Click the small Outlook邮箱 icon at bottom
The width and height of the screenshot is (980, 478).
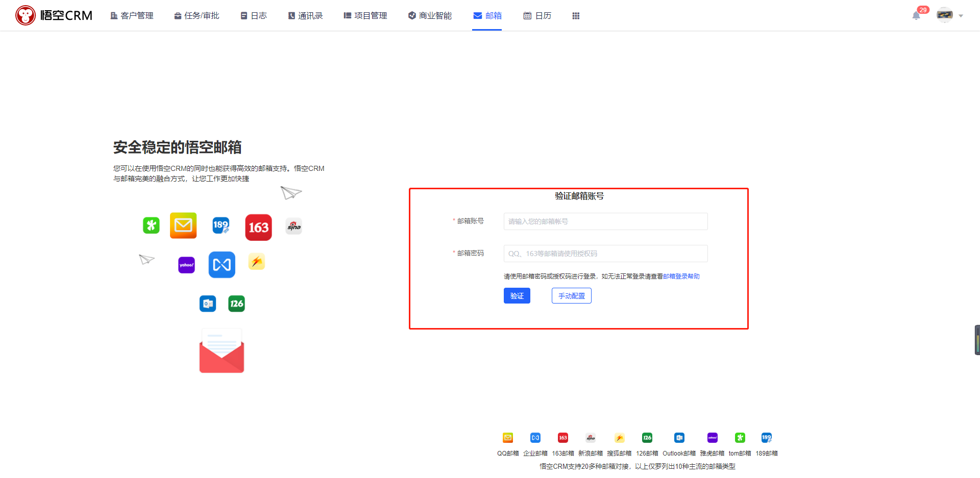point(679,438)
